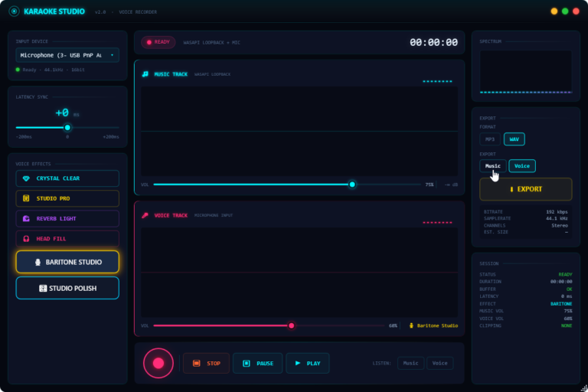The height and width of the screenshot is (392, 588).
Task: Select WAV export format
Action: tap(514, 139)
